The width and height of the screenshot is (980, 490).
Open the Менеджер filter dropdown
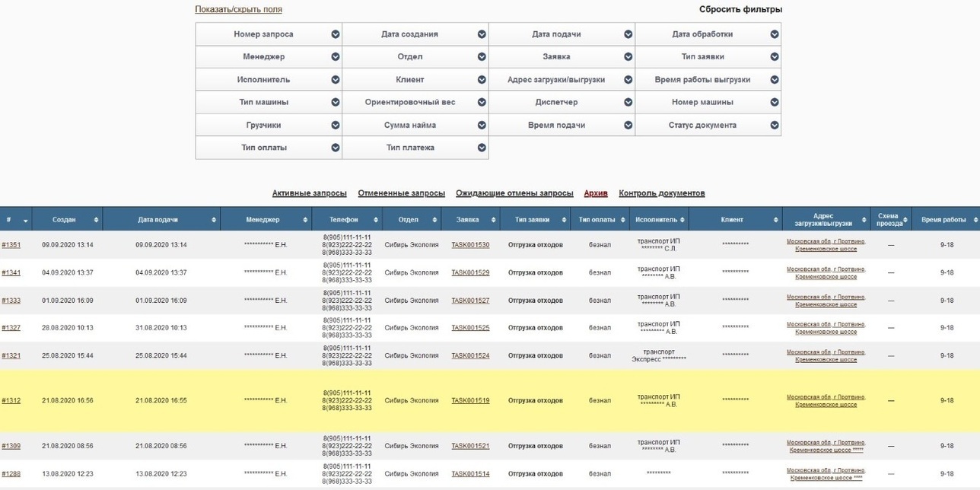335,57
